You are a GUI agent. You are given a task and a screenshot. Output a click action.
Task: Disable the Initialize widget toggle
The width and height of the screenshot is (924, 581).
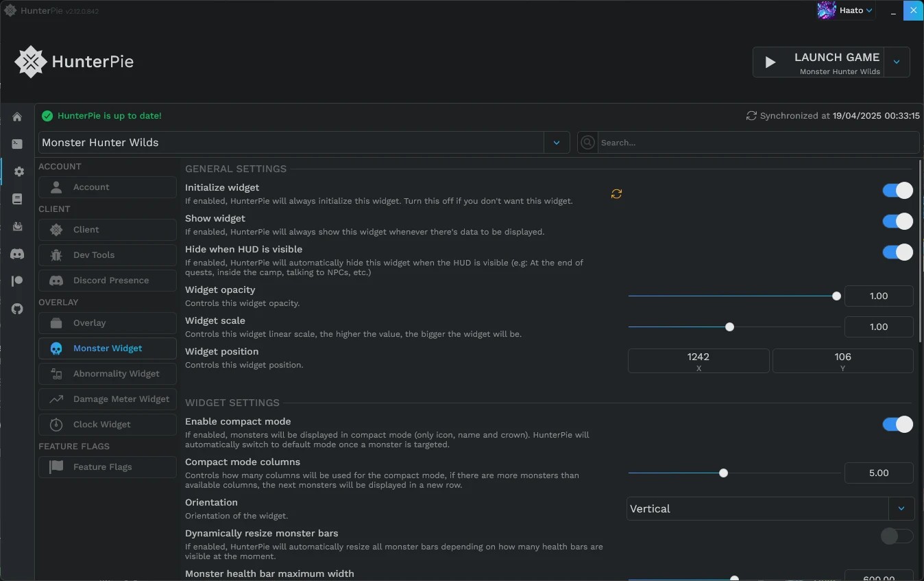click(x=897, y=190)
